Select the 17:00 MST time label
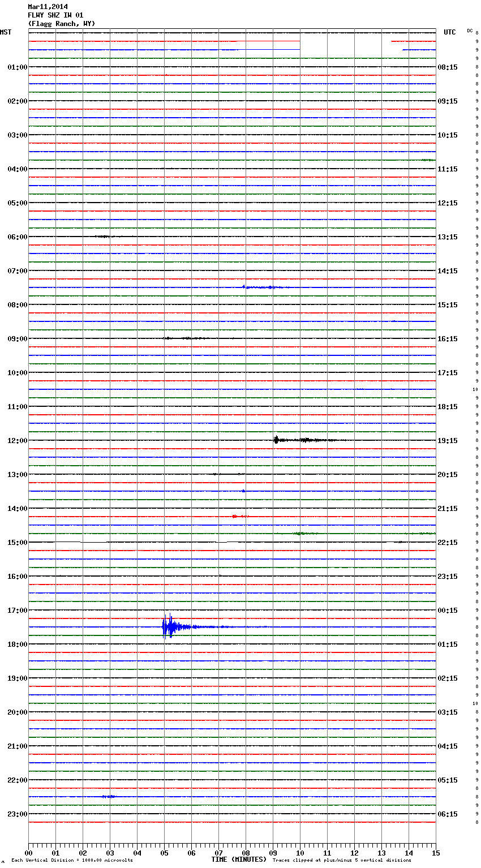This screenshot has height=868, width=481. tap(18, 611)
